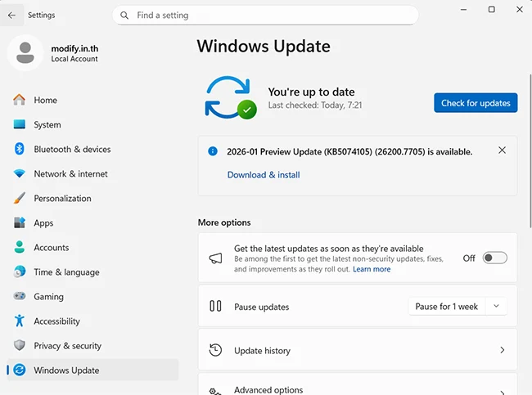
Task: Click the search magnifier icon
Action: (124, 16)
